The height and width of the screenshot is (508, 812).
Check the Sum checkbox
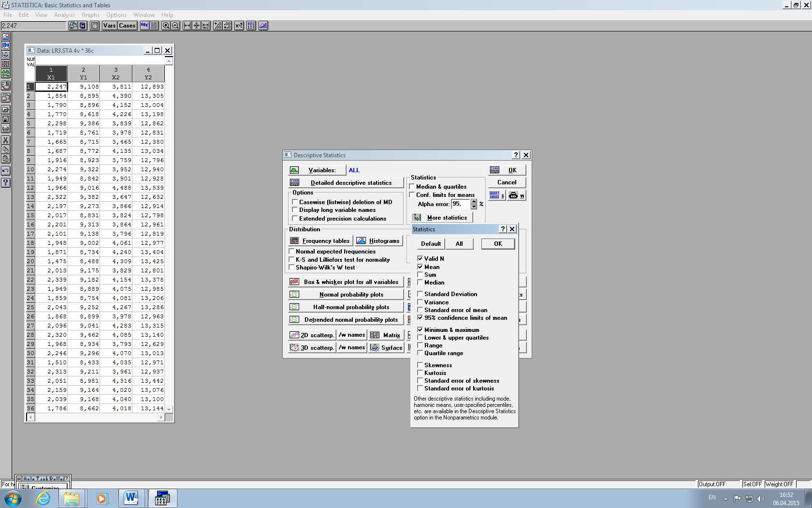coord(420,275)
